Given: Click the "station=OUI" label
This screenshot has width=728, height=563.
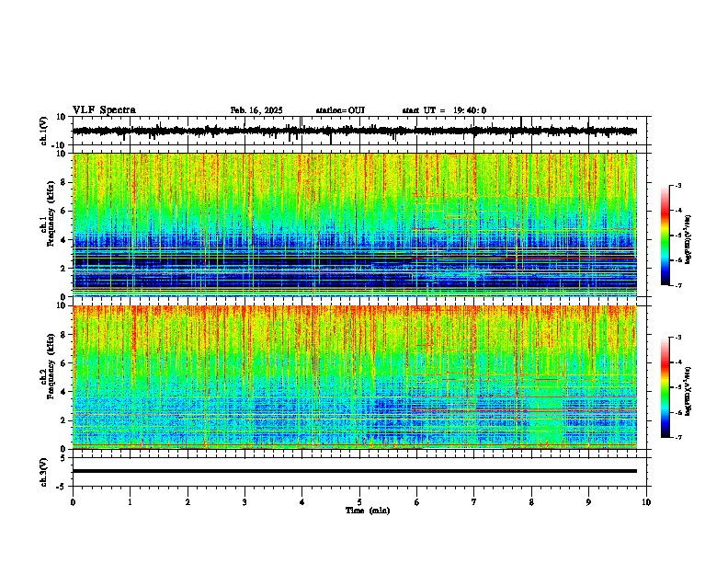Looking at the screenshot, I should 340,110.
